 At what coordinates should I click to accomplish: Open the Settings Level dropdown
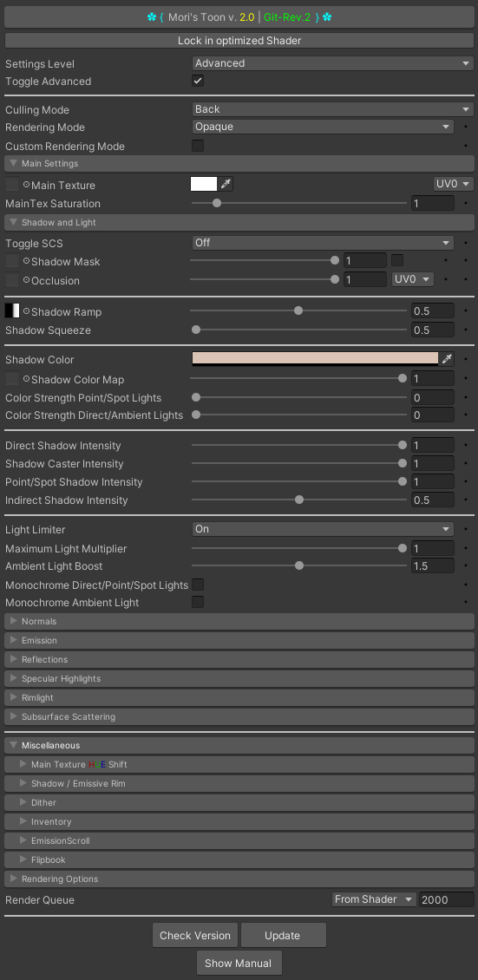333,63
